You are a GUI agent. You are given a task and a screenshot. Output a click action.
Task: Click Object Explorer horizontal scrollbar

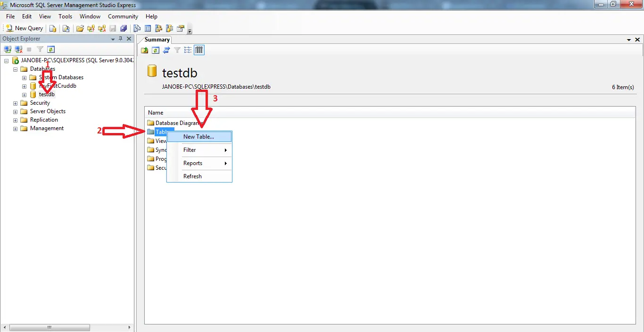[49, 327]
